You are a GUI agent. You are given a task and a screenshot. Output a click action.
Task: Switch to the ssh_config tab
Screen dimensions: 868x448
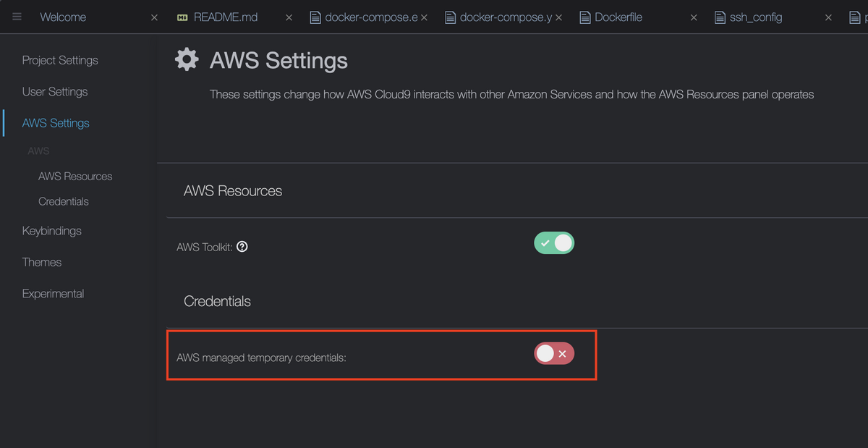tap(756, 17)
